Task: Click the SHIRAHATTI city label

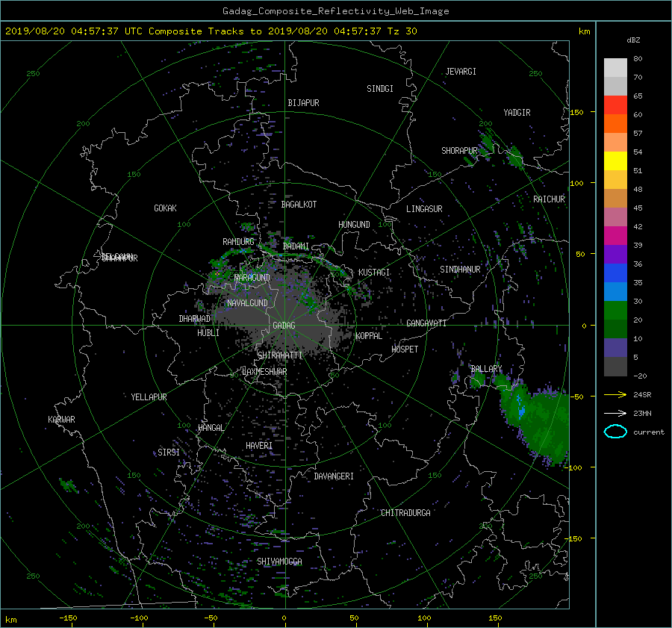Action: (x=280, y=355)
